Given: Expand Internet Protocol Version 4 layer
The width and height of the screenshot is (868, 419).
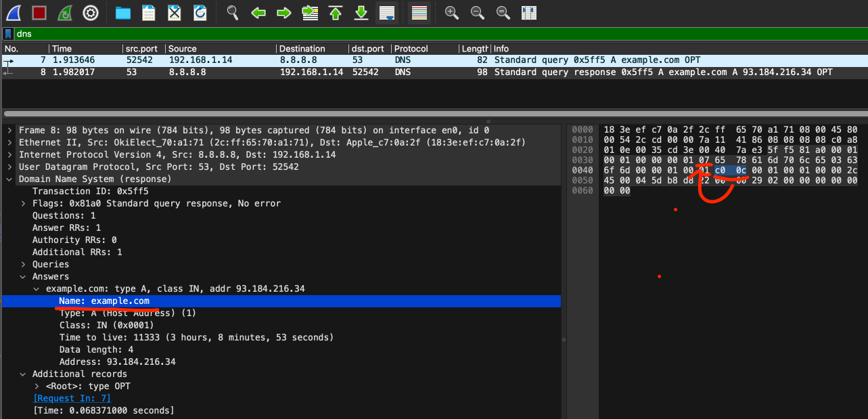Looking at the screenshot, I should click(9, 154).
